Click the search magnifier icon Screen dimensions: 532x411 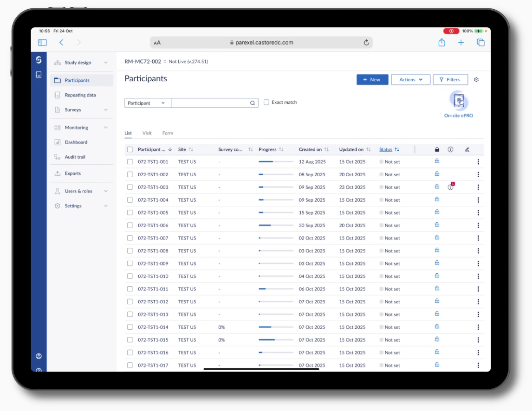tap(253, 103)
